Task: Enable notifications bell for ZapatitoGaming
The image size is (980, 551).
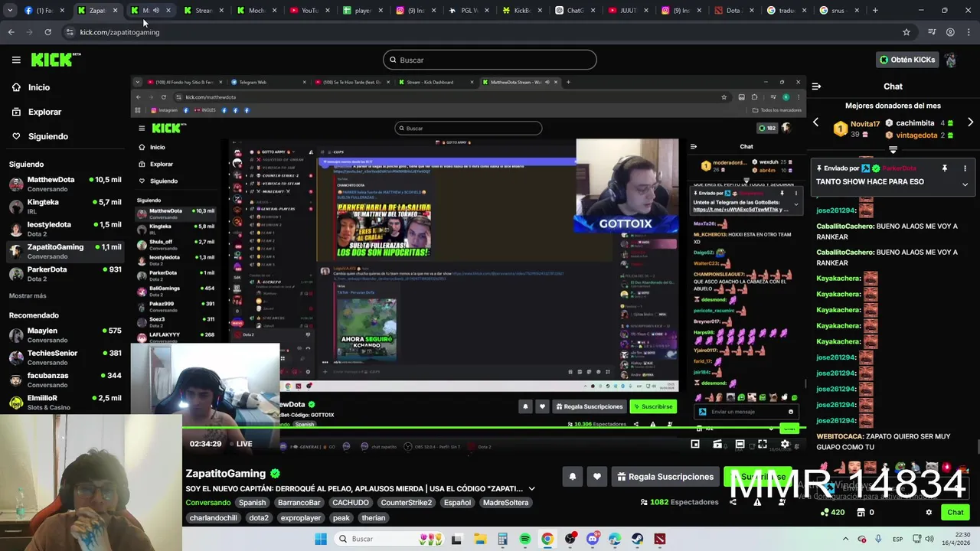Action: tap(572, 477)
